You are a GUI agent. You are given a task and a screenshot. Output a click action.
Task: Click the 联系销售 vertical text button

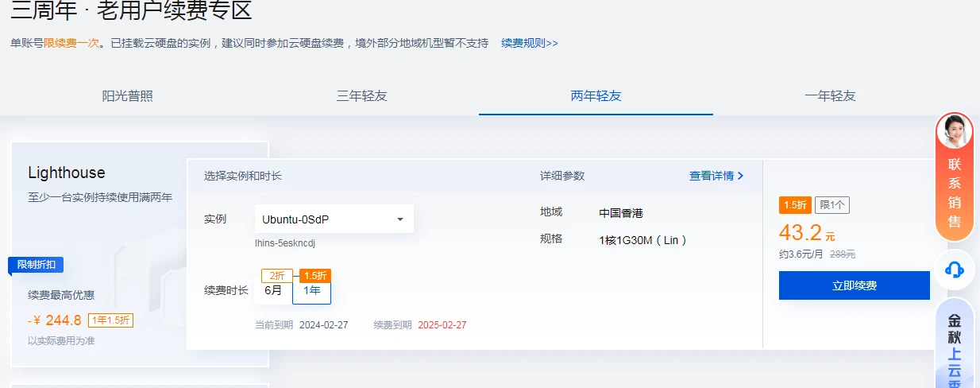click(954, 192)
